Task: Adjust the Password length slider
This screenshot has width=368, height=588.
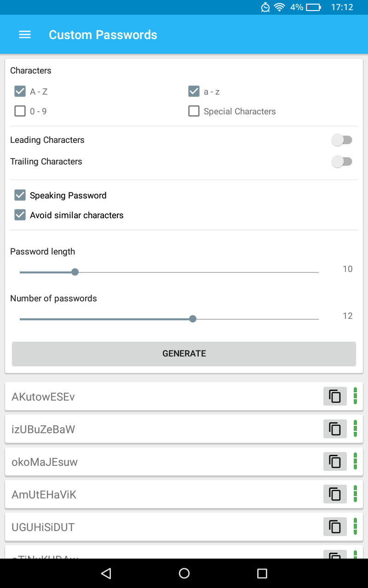Action: (x=75, y=272)
